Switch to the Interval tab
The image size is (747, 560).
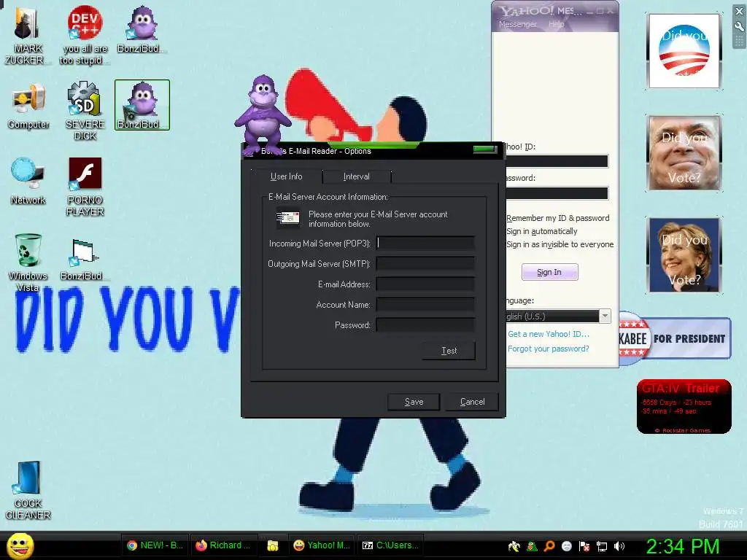[x=356, y=176]
